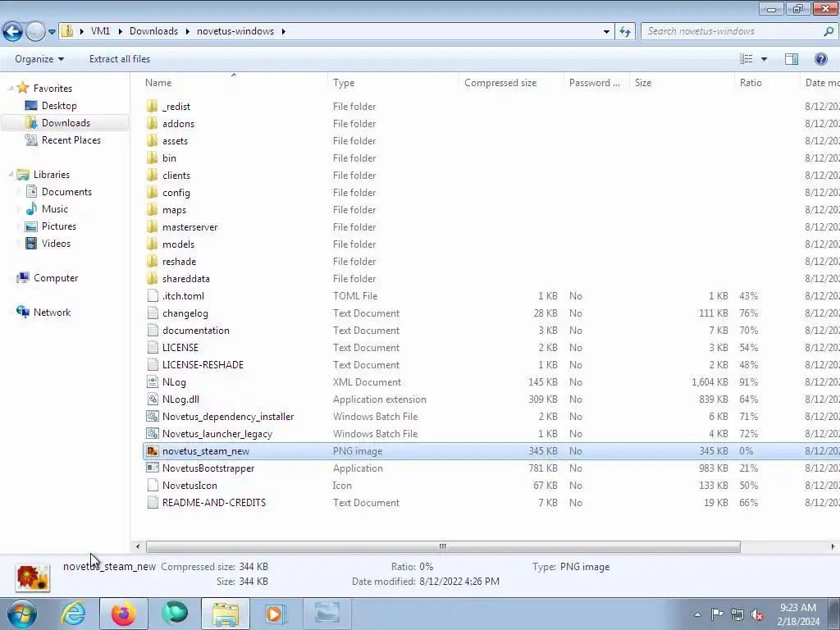
Task: Open Desktop in Favorites
Action: (x=59, y=106)
